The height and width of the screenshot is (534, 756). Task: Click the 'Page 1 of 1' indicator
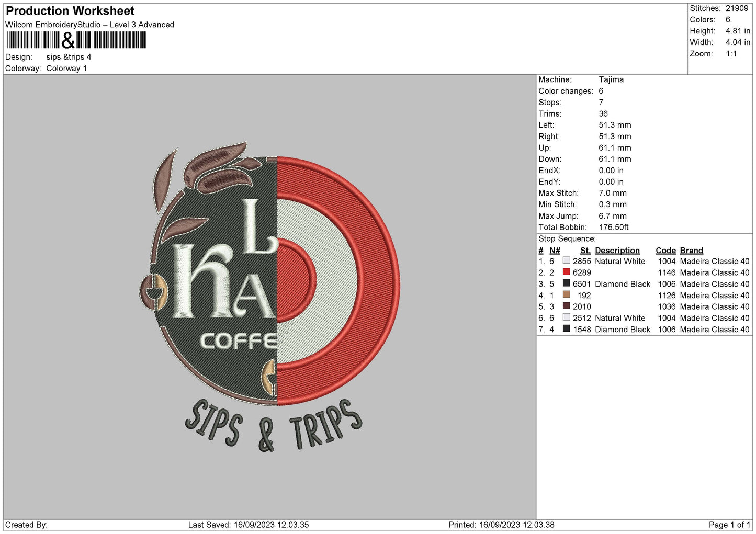pyautogui.click(x=729, y=525)
